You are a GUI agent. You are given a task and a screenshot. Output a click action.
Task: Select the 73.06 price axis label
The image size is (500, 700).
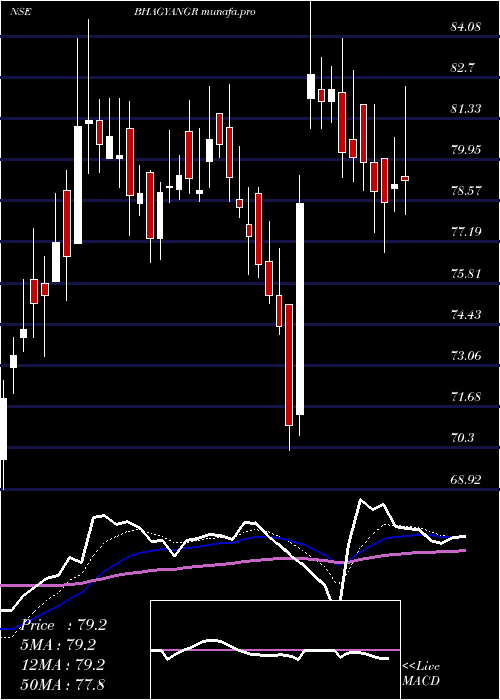pyautogui.click(x=466, y=356)
